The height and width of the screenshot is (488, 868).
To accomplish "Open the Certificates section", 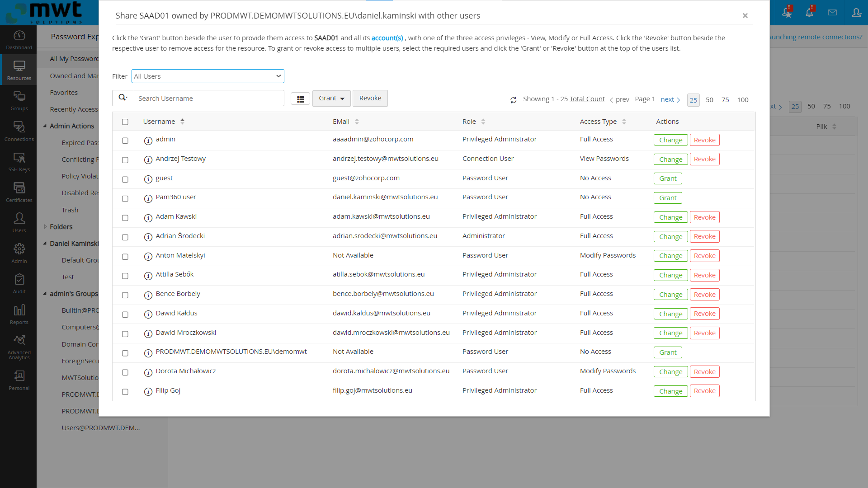I will [x=19, y=192].
